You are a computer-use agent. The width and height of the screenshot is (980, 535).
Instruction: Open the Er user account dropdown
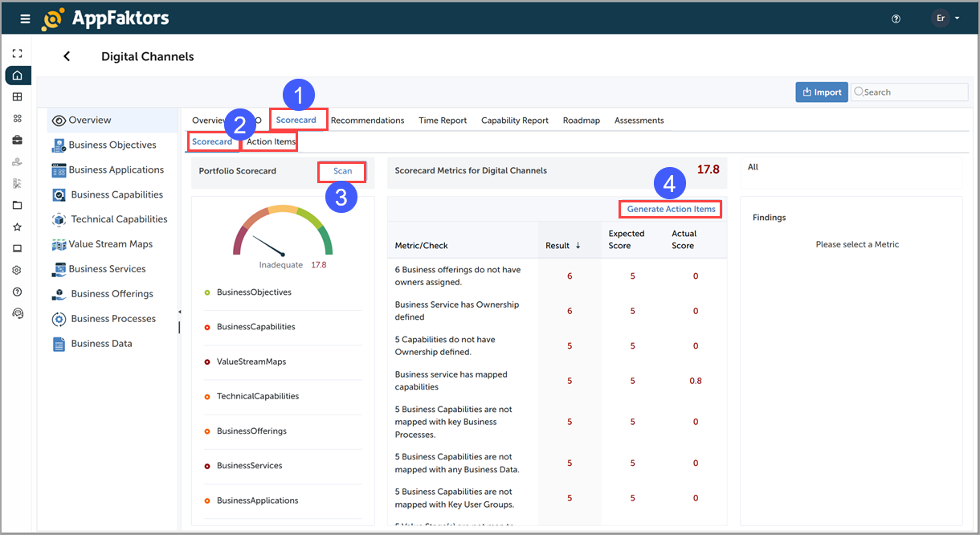[x=945, y=18]
